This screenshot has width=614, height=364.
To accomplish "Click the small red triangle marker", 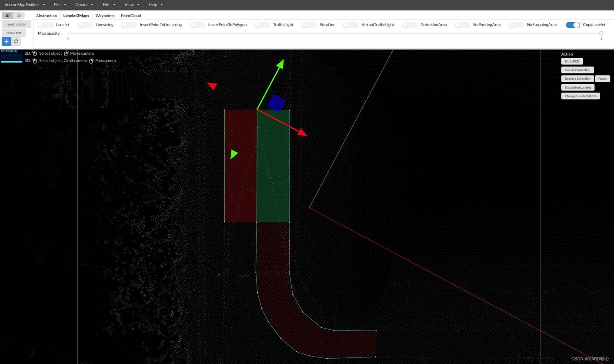I will pyautogui.click(x=212, y=86).
